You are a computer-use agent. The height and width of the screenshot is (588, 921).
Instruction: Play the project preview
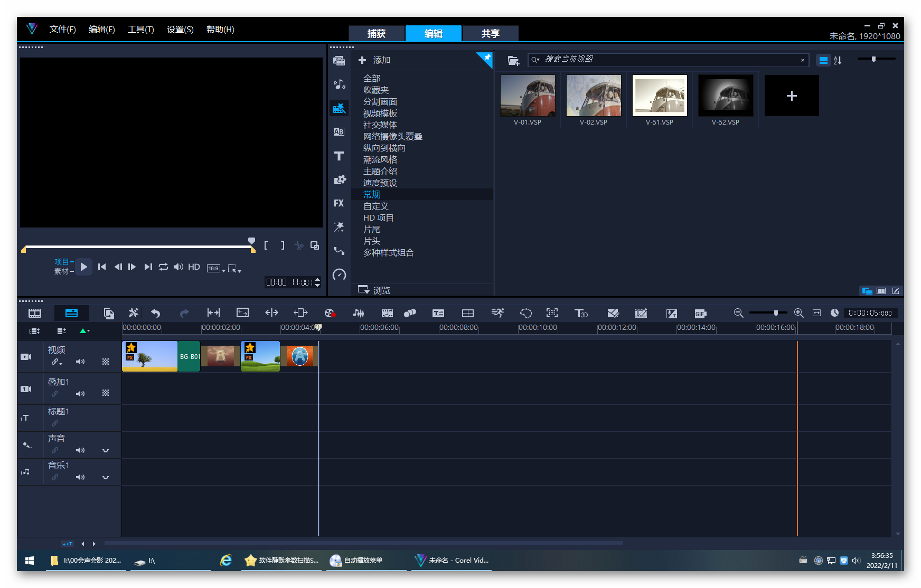83,267
